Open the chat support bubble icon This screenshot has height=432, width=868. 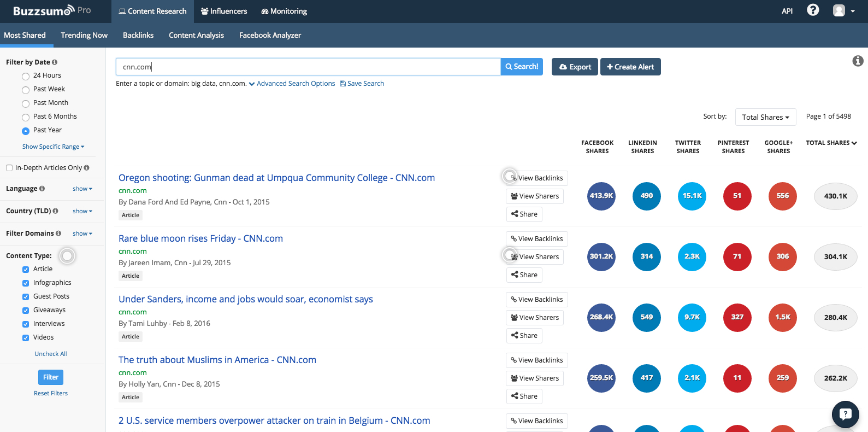(845, 414)
